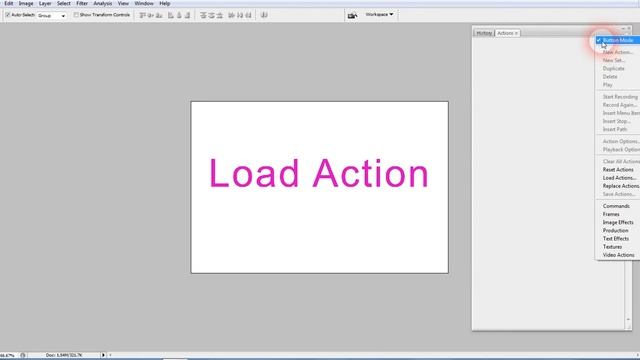Load the Image Effects action set
The width and height of the screenshot is (640, 360).
[x=618, y=222]
